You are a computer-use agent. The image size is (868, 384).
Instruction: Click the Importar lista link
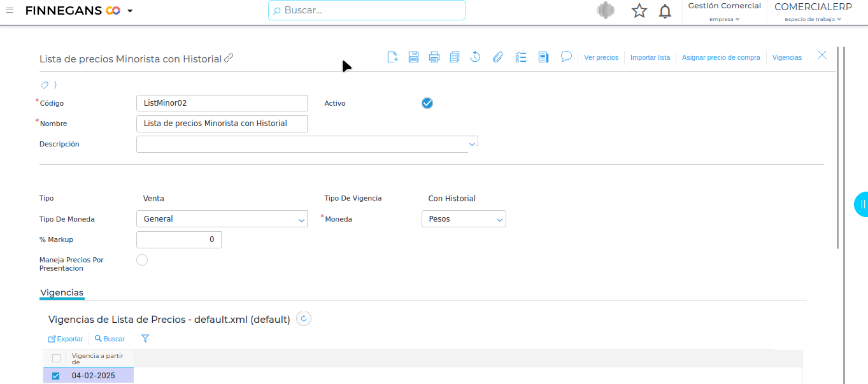point(650,57)
